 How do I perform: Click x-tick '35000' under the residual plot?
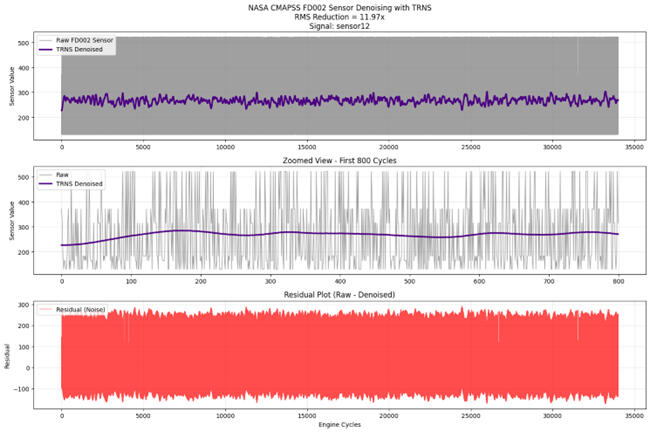(x=634, y=415)
